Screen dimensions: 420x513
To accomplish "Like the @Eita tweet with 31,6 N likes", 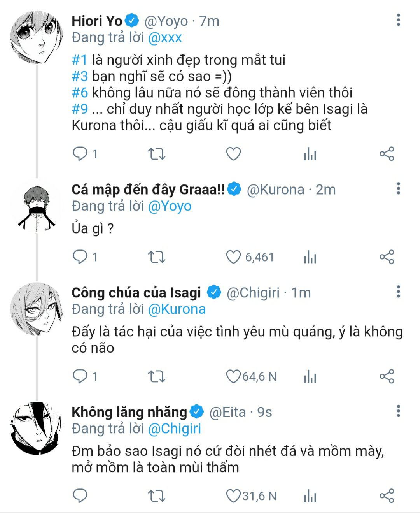I will [x=233, y=496].
